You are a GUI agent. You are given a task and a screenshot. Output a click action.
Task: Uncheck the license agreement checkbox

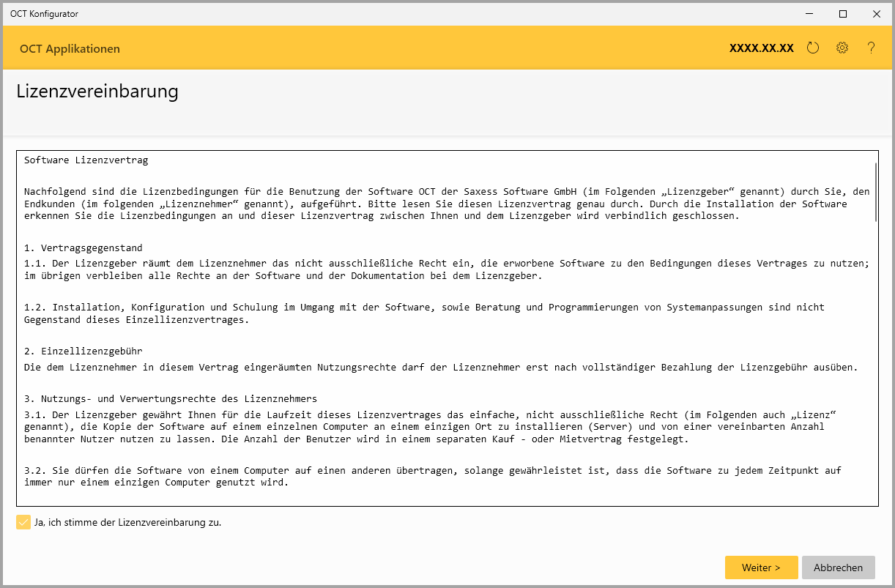(x=23, y=523)
